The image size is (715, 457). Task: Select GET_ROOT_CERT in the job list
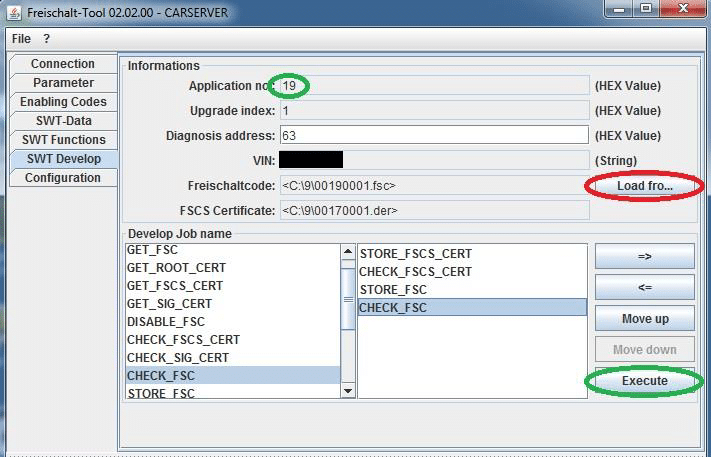[x=176, y=268]
